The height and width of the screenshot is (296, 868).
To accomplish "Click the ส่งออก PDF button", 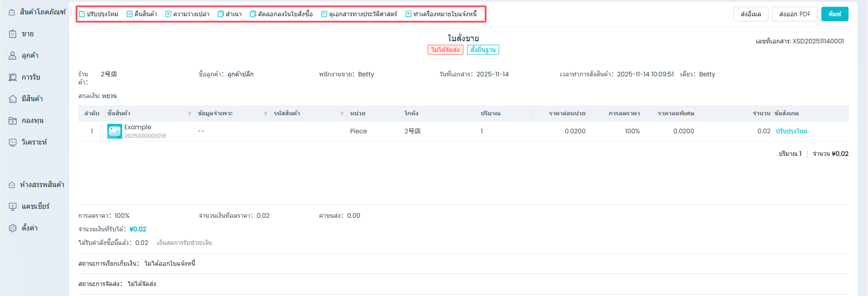I will [x=794, y=14].
